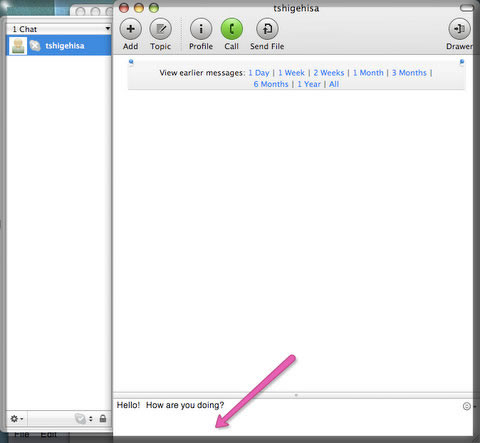This screenshot has height=443, width=480.
Task: Show messages from the last 6 Months
Action: (271, 84)
